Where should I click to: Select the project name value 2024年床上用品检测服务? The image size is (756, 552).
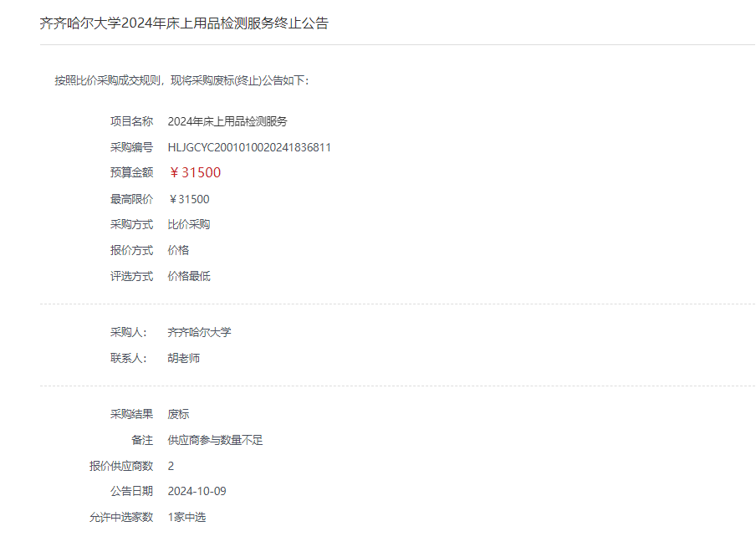click(227, 121)
